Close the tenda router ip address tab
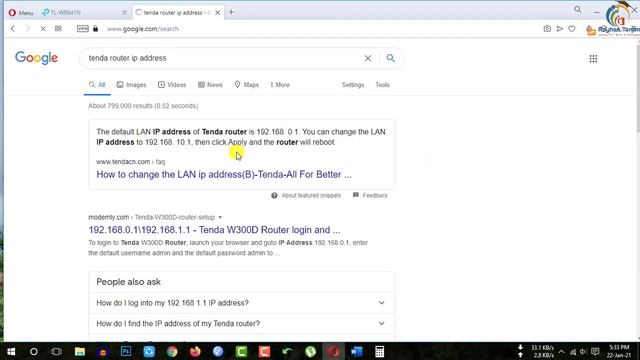 click(x=218, y=13)
